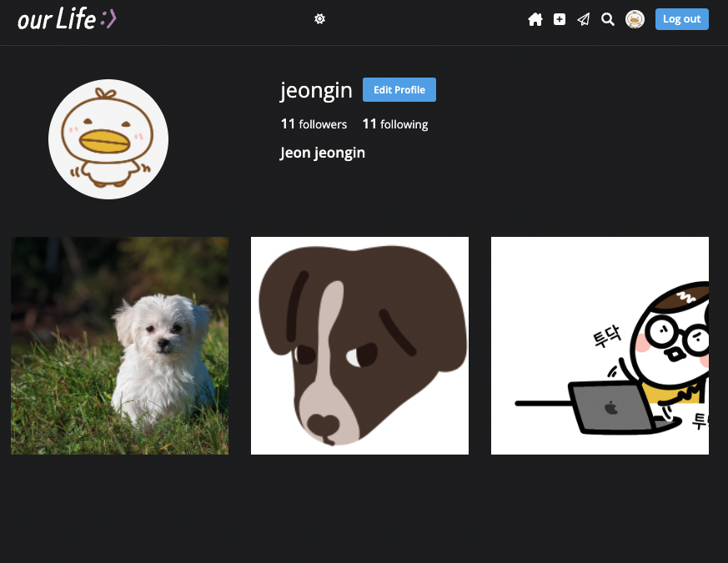Click the small duck avatar in navbar
728x563 pixels.
click(x=635, y=19)
